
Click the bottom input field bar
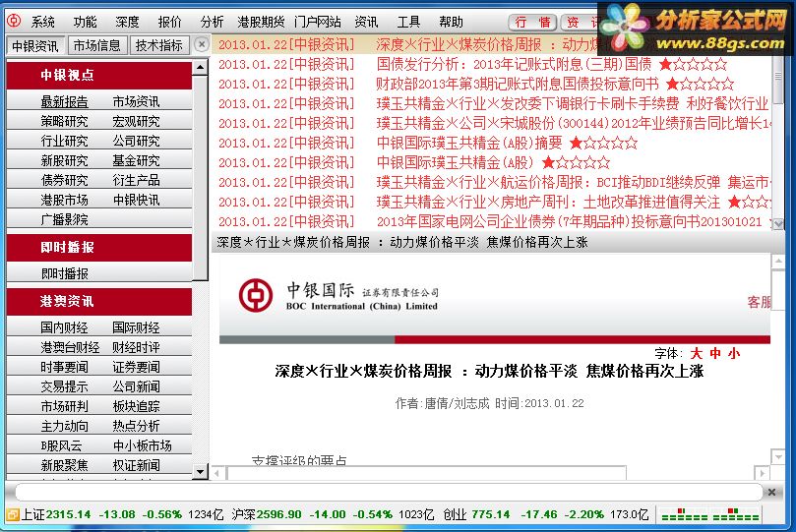coord(389,492)
